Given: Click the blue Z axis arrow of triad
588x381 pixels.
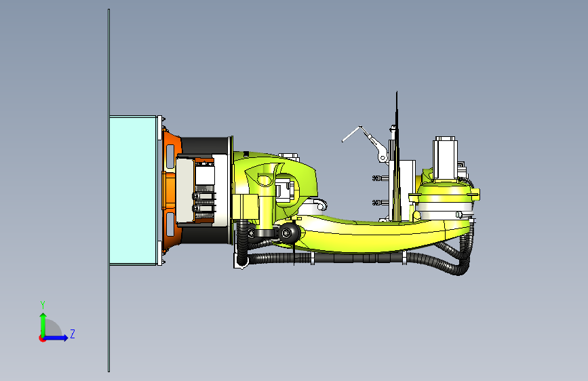Looking at the screenshot, I should 56,338.
